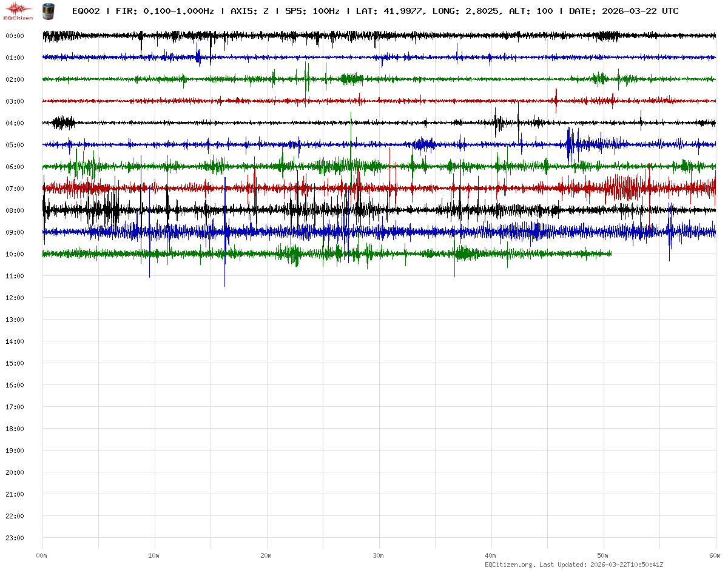The width and height of the screenshot is (728, 570).
Task: Click the AXIS: Z label in header
Action: click(249, 11)
